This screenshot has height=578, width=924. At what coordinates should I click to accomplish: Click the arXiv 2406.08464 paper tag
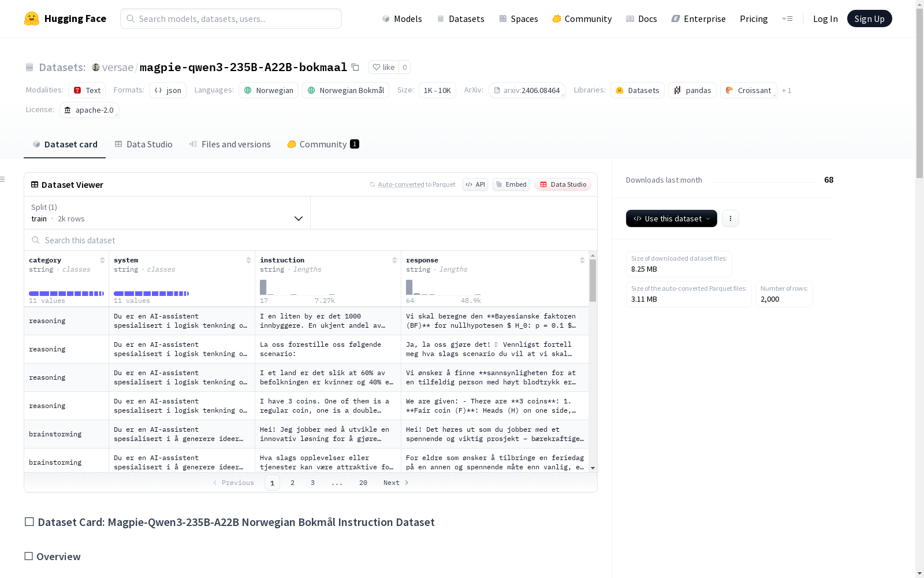[527, 90]
